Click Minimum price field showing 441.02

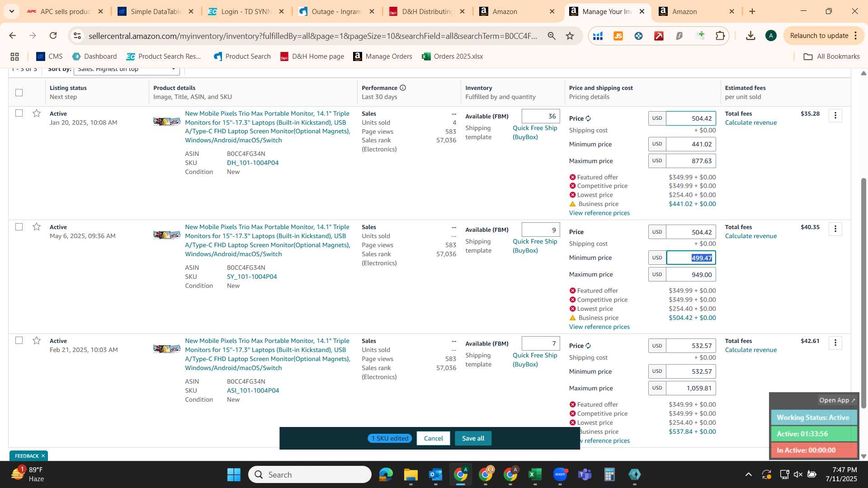click(x=691, y=144)
